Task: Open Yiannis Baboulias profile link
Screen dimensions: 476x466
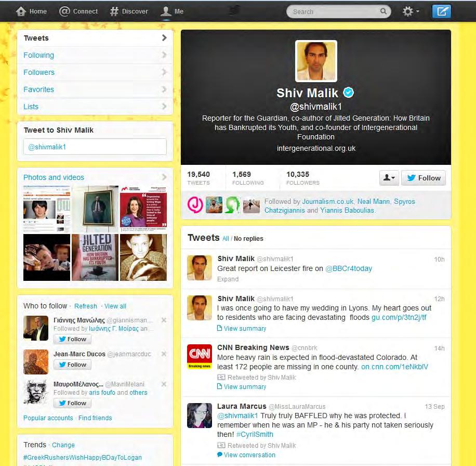Action: [347, 210]
